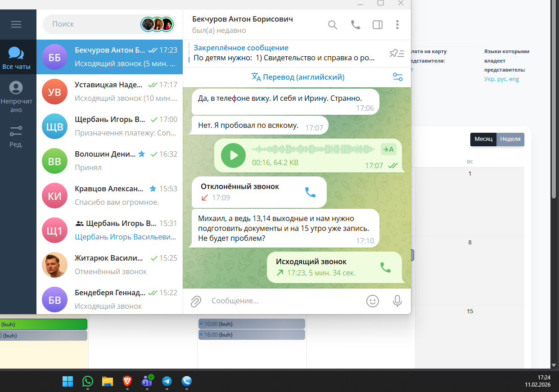
Task: Start a call via header phone icon
Action: (356, 25)
